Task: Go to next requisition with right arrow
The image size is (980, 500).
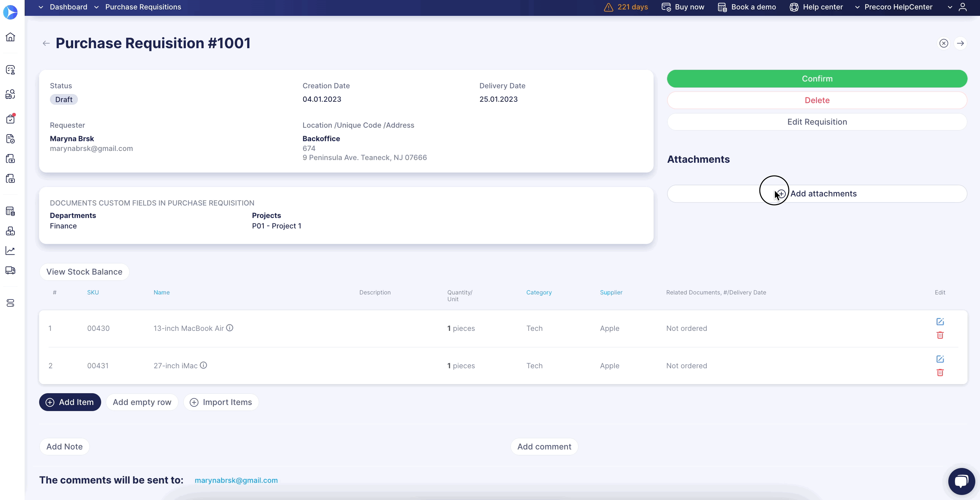Action: coord(960,43)
